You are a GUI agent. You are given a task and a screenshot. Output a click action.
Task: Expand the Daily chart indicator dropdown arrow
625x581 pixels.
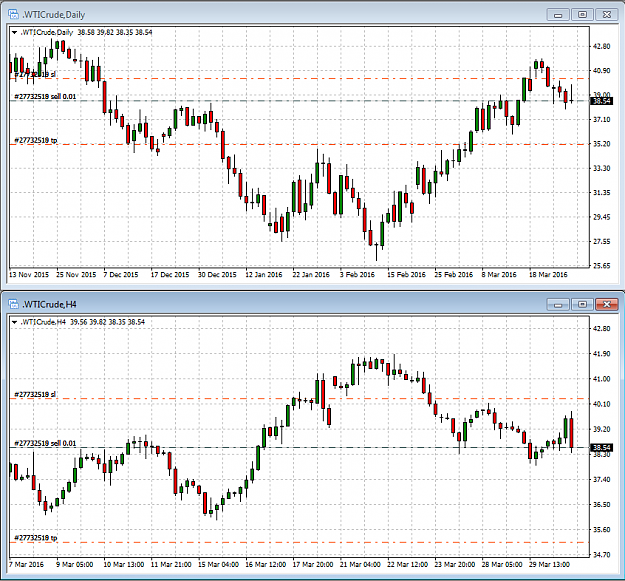14,33
